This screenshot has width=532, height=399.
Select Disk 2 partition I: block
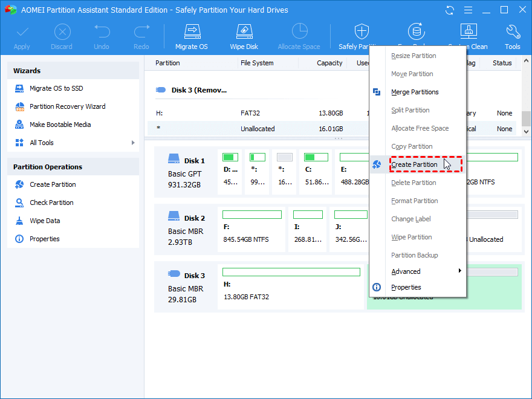coord(308,229)
